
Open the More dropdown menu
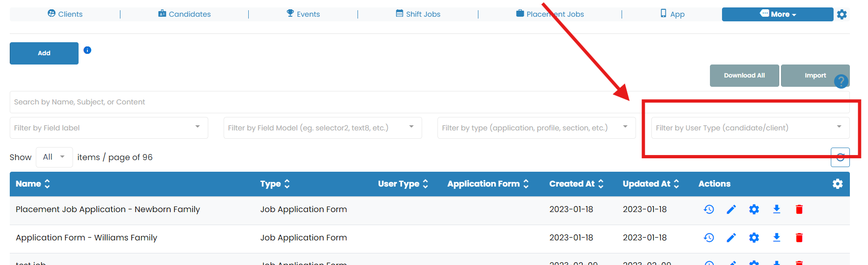click(777, 14)
